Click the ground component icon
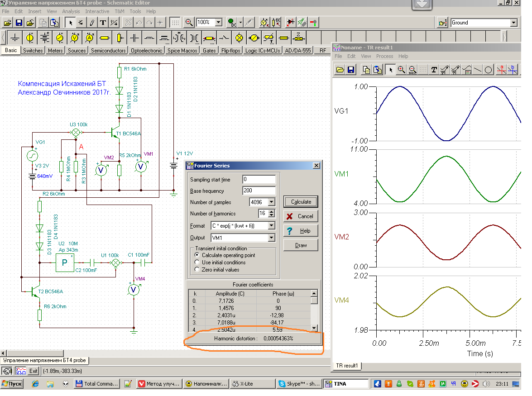The image size is (532, 396). (15, 38)
